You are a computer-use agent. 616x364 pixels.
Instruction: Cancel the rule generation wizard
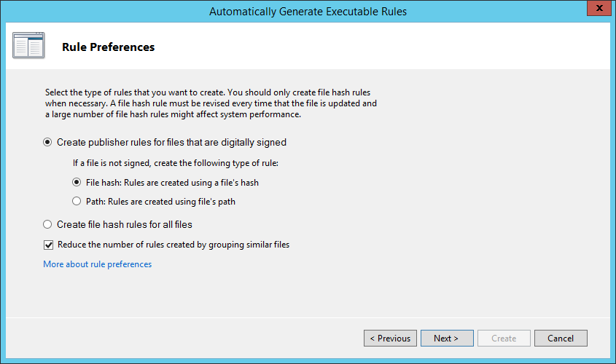coord(561,338)
